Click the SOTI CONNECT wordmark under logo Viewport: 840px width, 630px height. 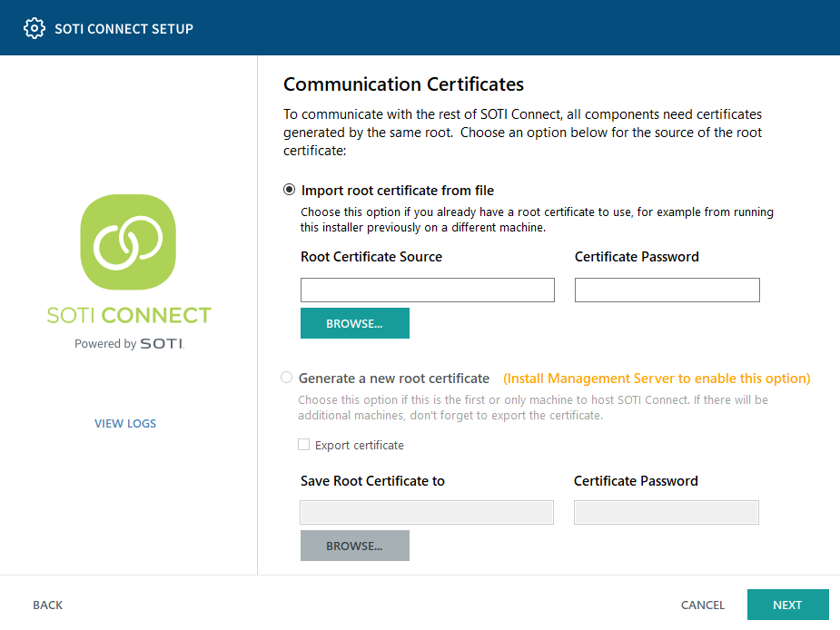click(x=129, y=315)
